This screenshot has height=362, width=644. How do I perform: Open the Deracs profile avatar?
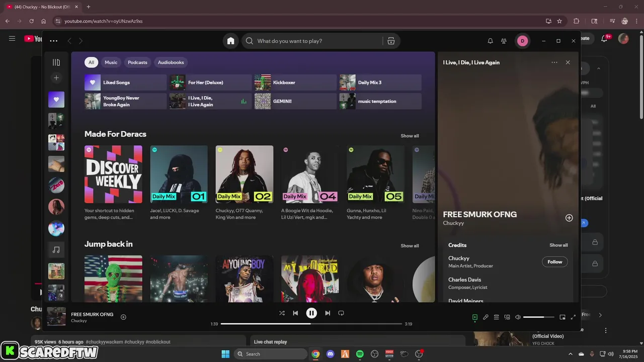click(x=522, y=41)
